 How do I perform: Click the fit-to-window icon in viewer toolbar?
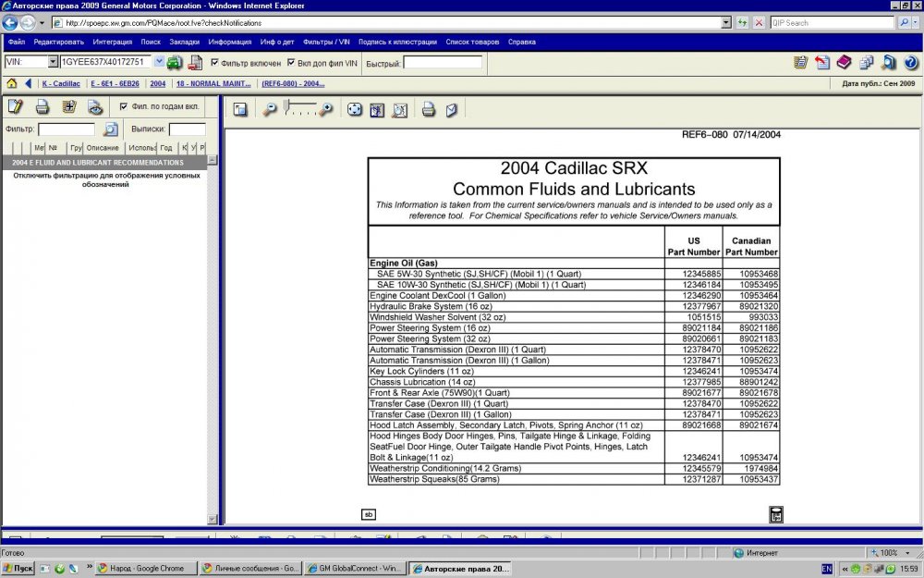[354, 110]
